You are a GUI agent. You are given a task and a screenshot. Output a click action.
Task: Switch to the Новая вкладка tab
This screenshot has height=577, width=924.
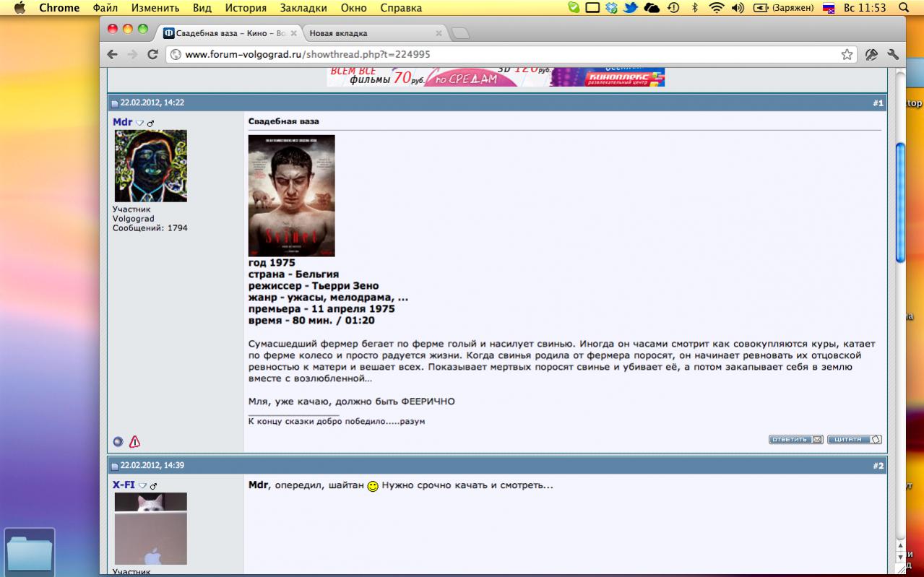click(x=374, y=32)
